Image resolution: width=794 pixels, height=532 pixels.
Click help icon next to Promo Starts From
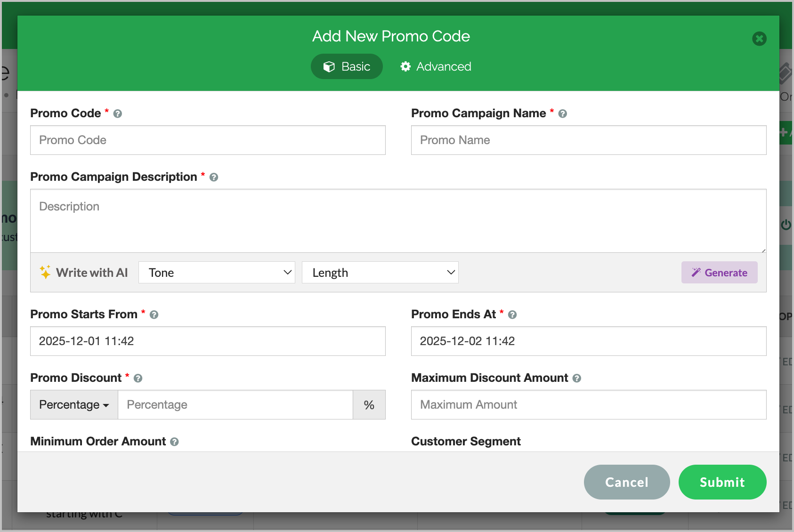(x=154, y=315)
